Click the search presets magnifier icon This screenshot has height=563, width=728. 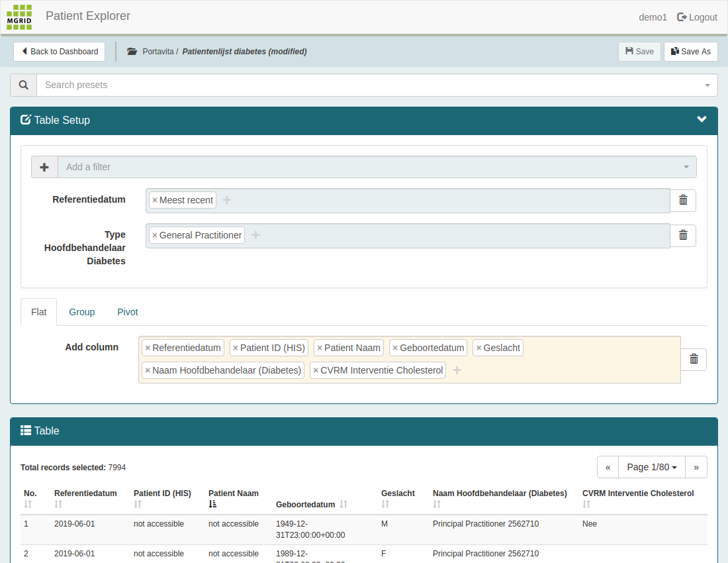pyautogui.click(x=24, y=85)
